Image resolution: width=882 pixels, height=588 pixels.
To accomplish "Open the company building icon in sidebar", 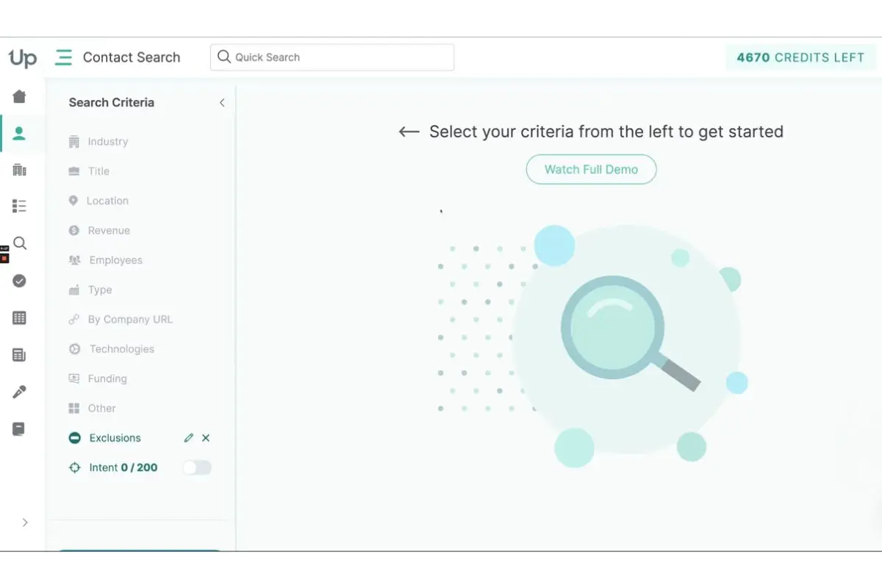I will pos(19,170).
